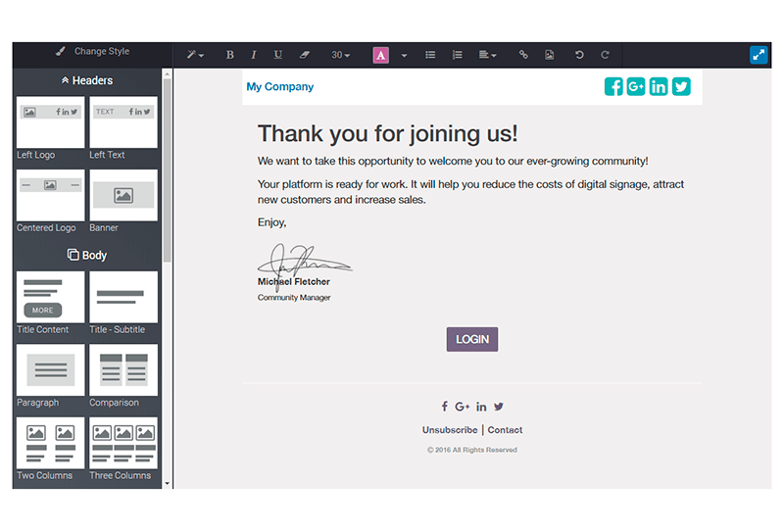Click the redo icon

pos(605,55)
